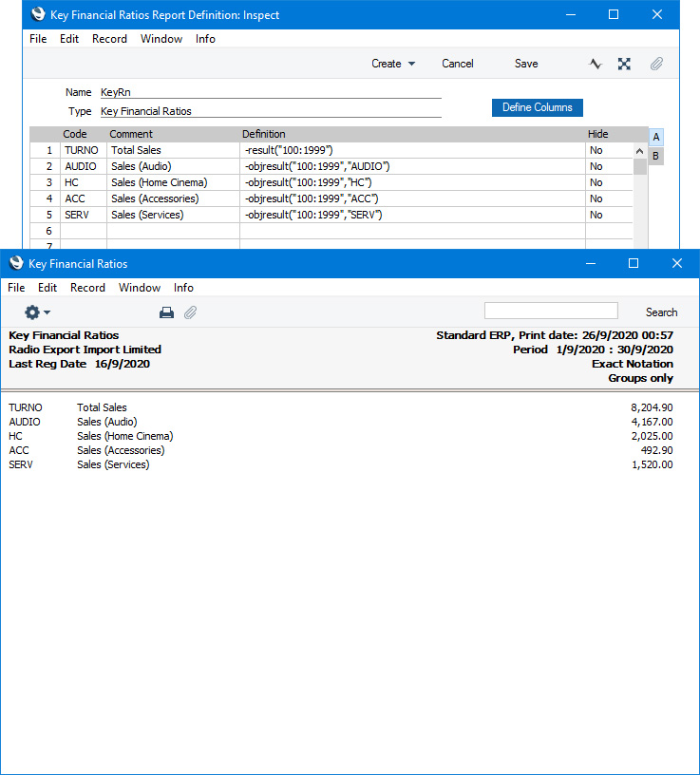Click the 492.90 Accessories value in report
Image resolution: width=700 pixels, height=775 pixels.
656,450
